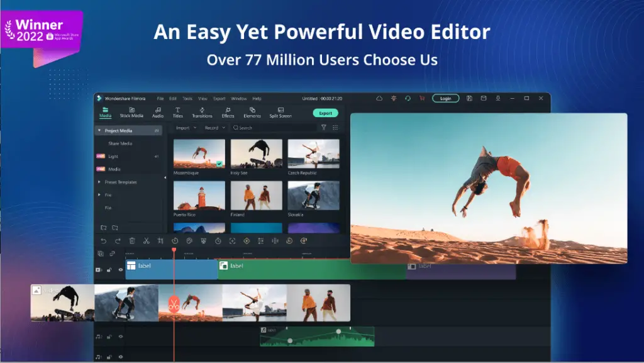Select upper audio keyframe point on green clip
Screen dimensions: 644x363
point(338,332)
